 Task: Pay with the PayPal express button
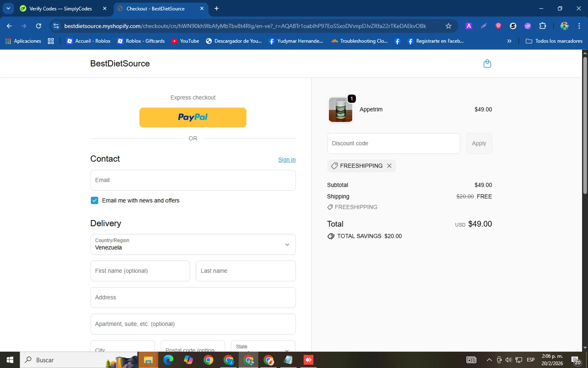193,117
